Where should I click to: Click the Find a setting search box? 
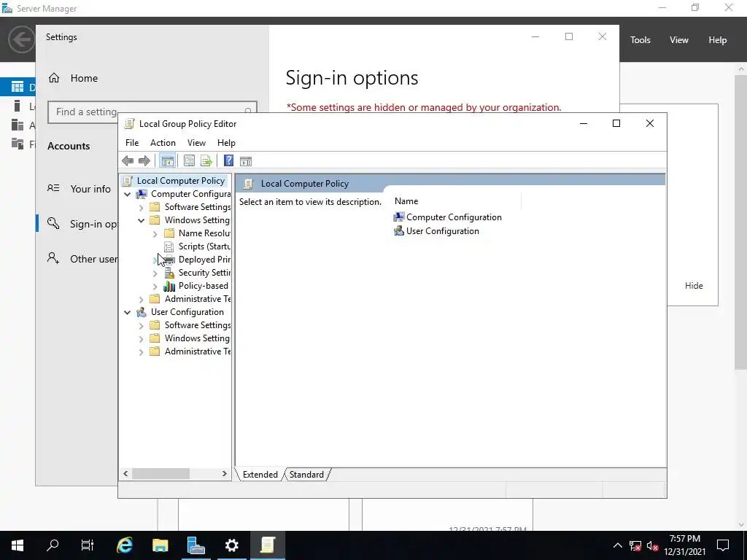click(x=152, y=112)
